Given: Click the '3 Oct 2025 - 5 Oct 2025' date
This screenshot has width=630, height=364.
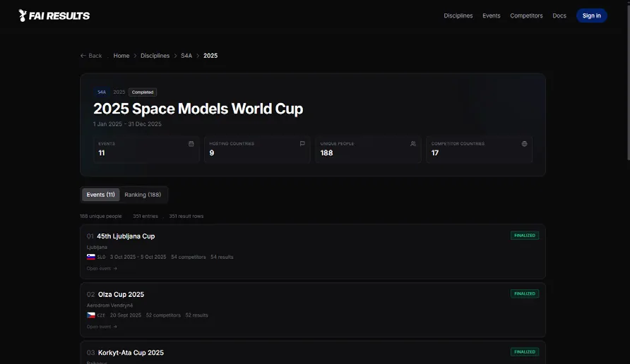Looking at the screenshot, I should pos(138,257).
